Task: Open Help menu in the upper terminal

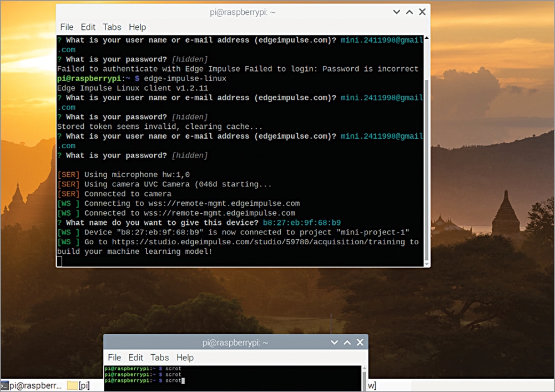Action: 137,27
